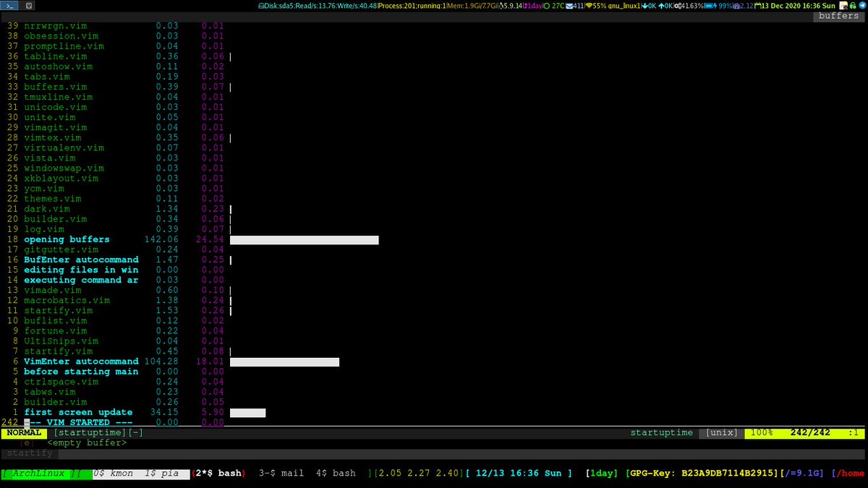Click the 24.54 percentage value
Screen dimensions: 868x488
pyautogui.click(x=210, y=239)
